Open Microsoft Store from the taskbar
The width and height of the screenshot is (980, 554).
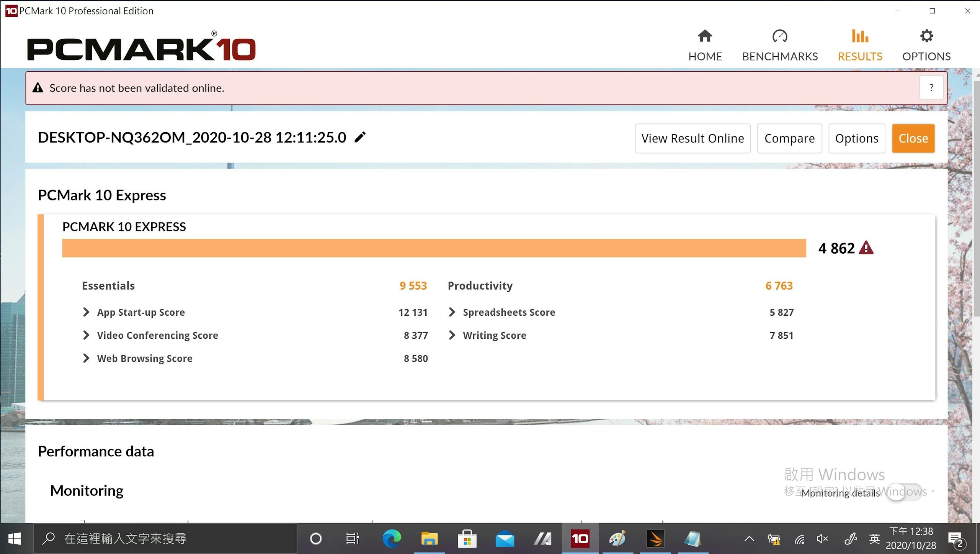pyautogui.click(x=467, y=539)
